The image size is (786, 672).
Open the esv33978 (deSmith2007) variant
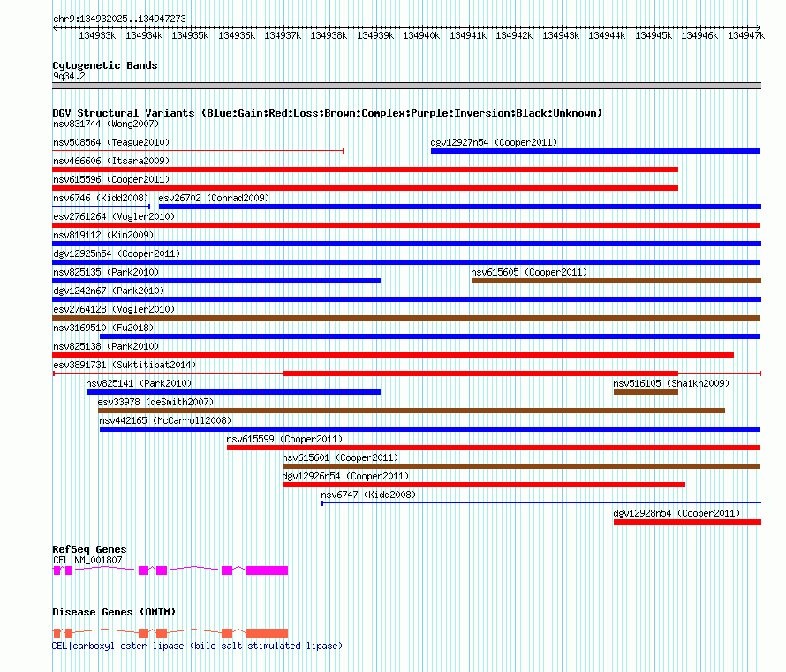click(411, 411)
